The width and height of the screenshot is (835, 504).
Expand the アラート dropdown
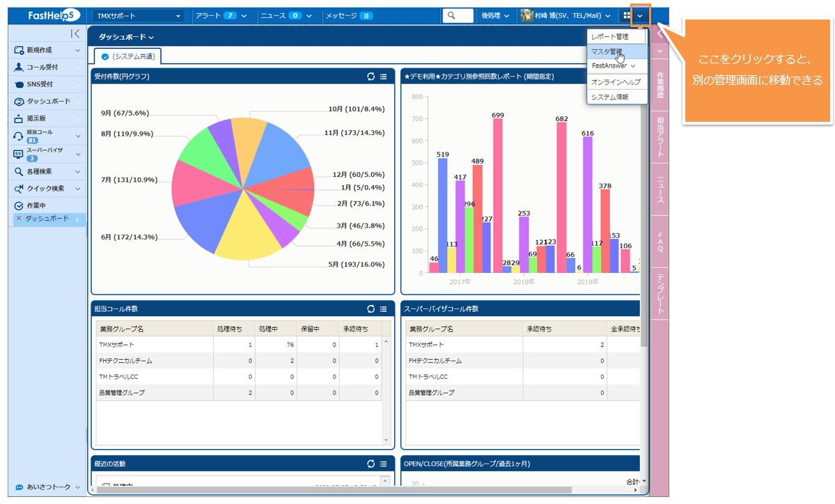coord(220,15)
